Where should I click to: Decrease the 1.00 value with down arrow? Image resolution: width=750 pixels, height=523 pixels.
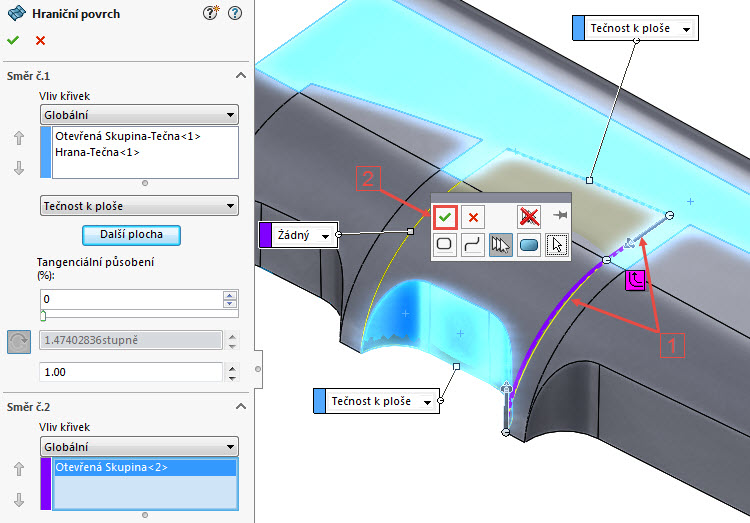[x=232, y=378]
